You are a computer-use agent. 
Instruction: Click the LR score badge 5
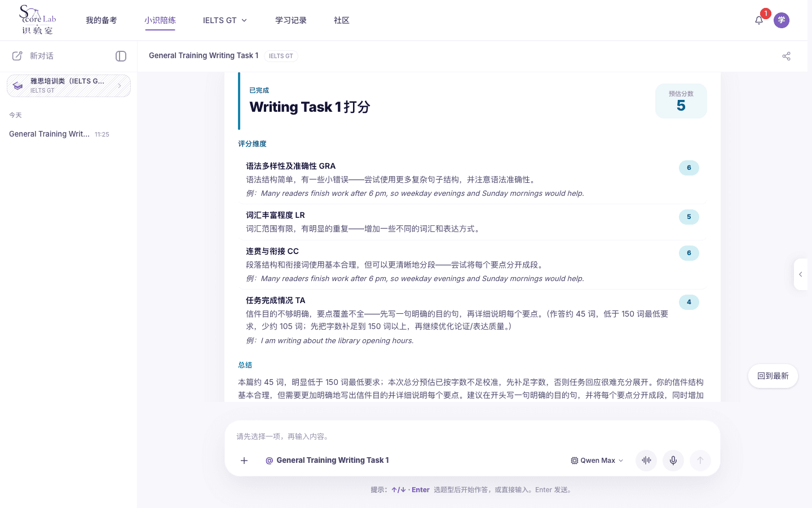click(x=689, y=217)
